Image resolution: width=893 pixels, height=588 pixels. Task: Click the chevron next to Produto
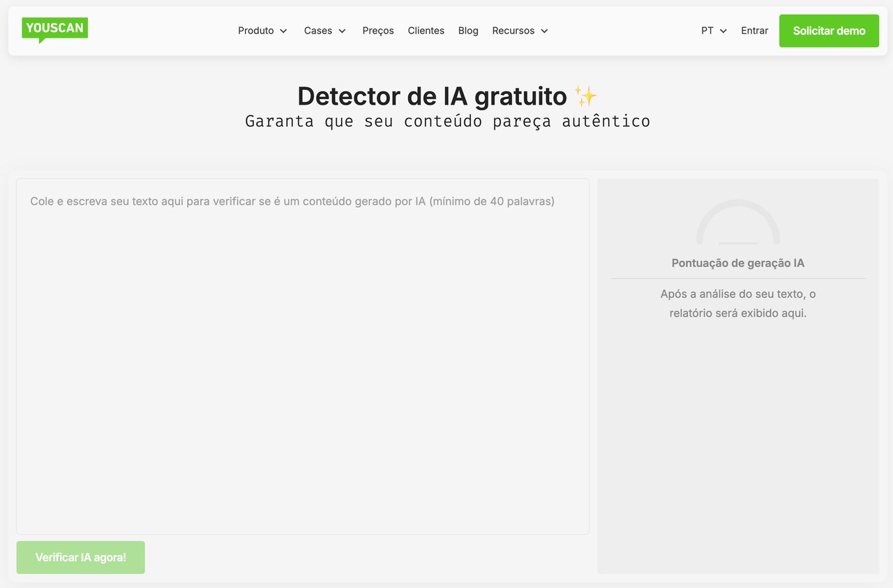coord(283,31)
